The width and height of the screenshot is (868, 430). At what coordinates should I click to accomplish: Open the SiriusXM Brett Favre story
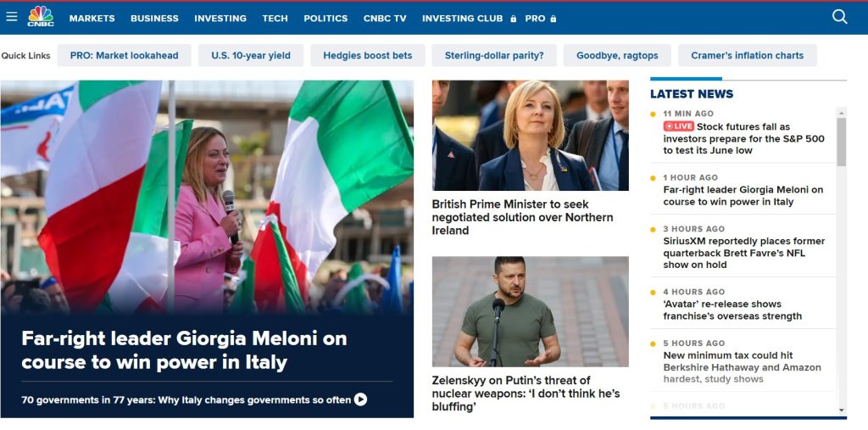tap(744, 253)
